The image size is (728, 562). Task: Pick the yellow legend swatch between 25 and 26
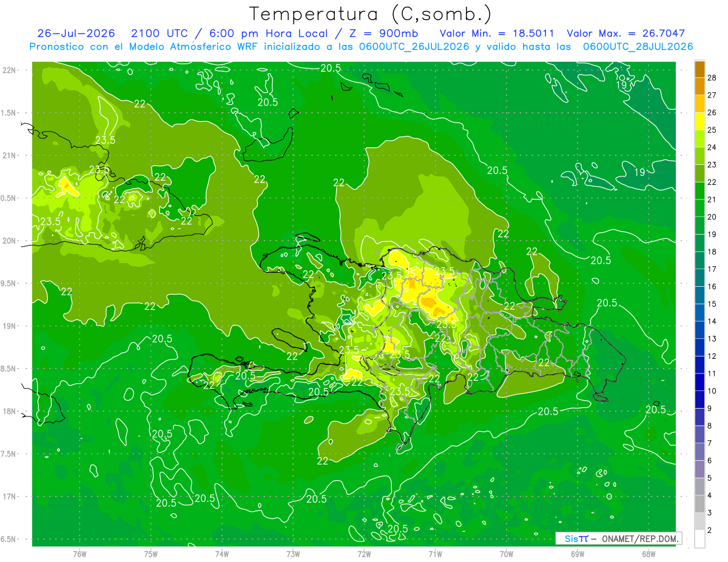[x=699, y=121]
